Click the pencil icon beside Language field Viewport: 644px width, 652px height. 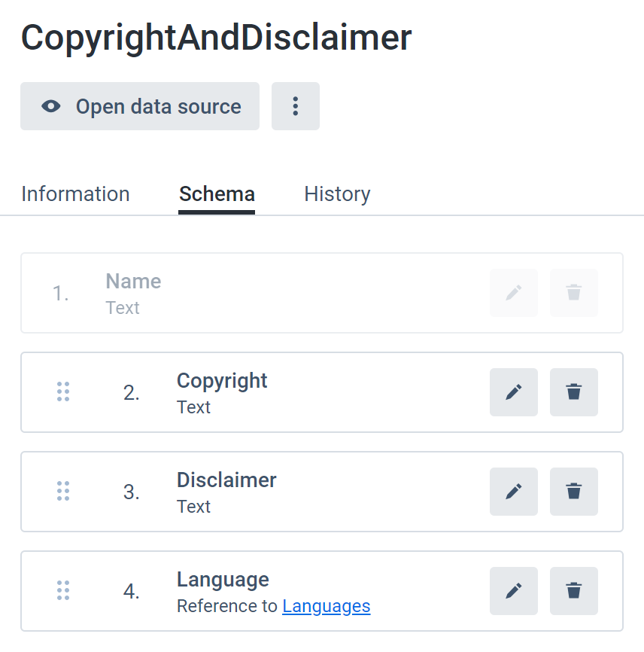click(x=514, y=591)
